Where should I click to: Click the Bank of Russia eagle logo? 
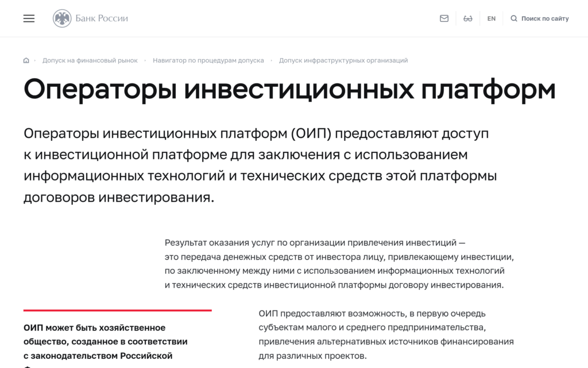tap(62, 18)
